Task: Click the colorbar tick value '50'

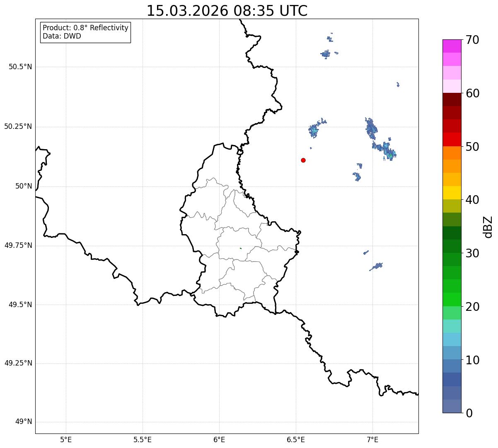Action: click(x=472, y=147)
